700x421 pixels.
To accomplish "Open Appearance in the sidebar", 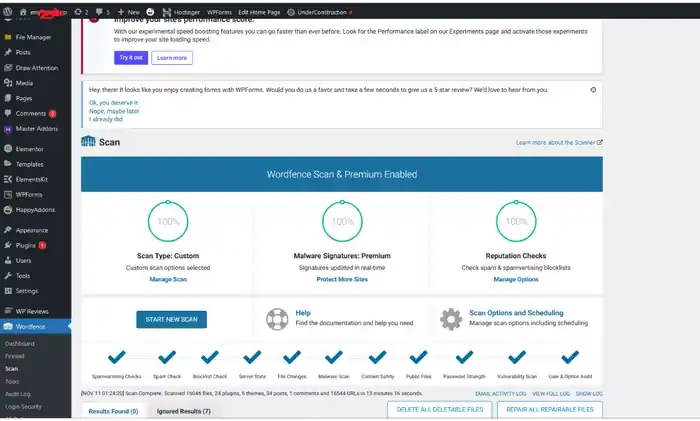I will click(x=32, y=230).
